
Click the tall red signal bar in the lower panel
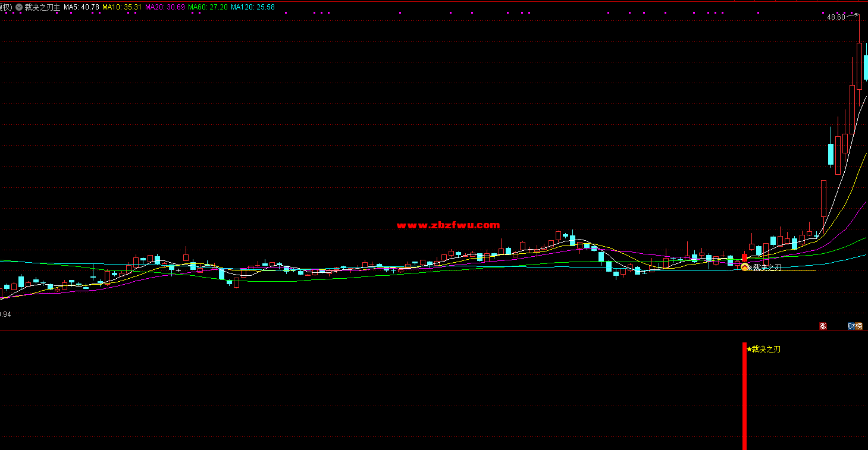pos(744,398)
